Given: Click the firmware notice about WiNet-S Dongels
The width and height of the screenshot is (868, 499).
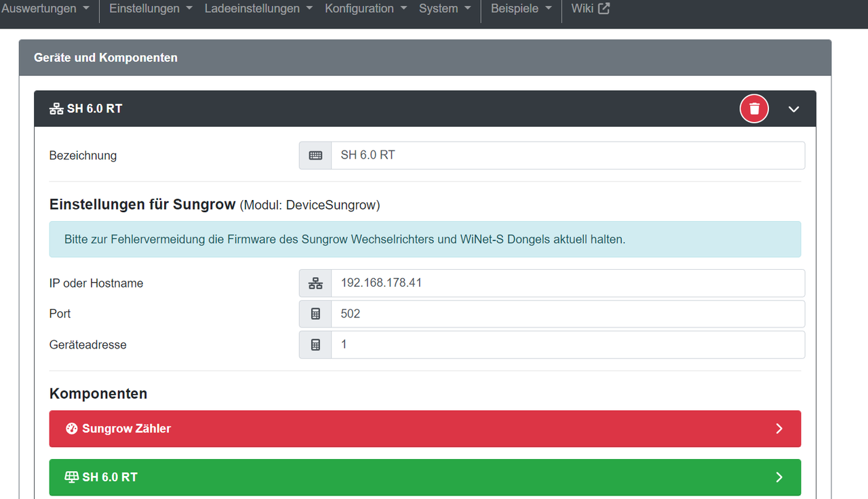Looking at the screenshot, I should click(x=425, y=239).
